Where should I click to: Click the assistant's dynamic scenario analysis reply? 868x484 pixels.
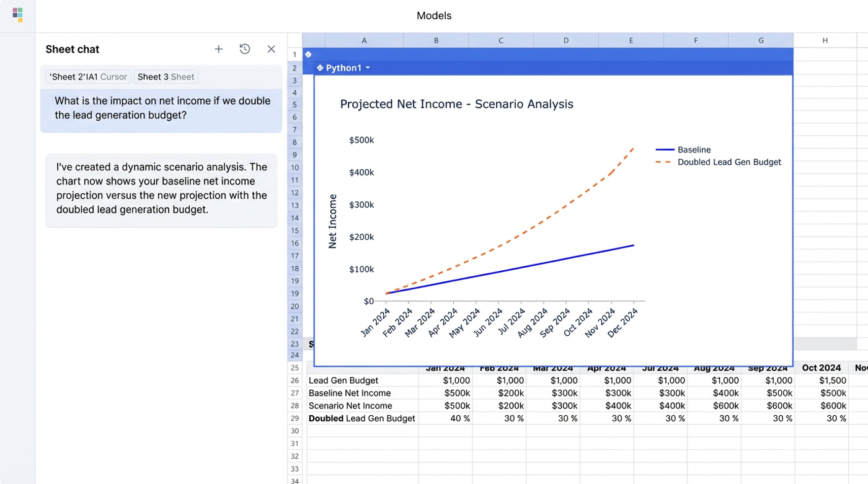tap(161, 188)
